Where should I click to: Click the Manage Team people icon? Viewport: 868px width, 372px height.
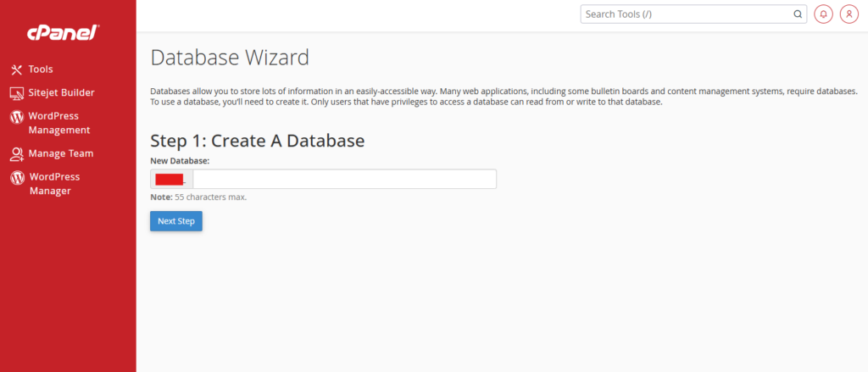(16, 154)
